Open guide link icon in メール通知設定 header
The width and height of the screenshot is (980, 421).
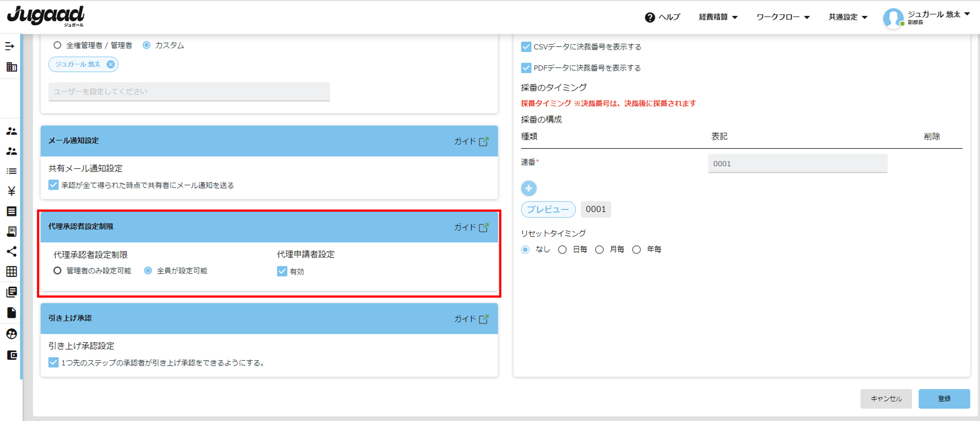(484, 141)
